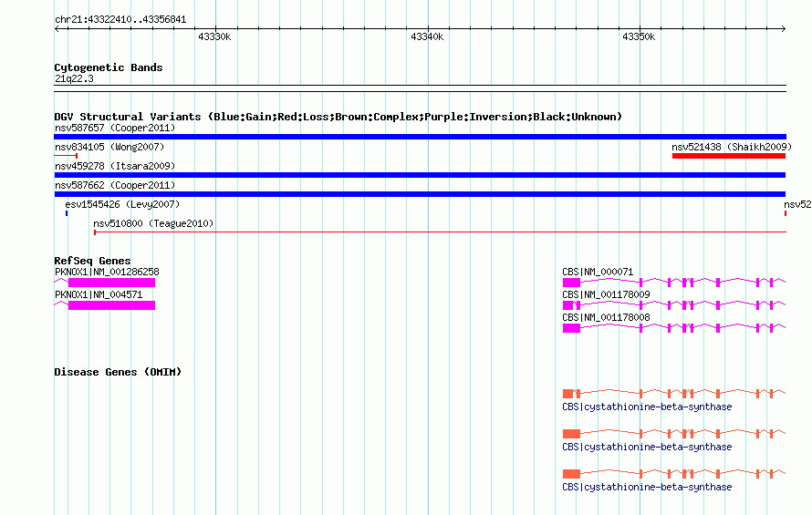This screenshot has height=515, width=812.
Task: Select the PKNOX1 NM_004571 magenta exon block
Action: (x=111, y=304)
